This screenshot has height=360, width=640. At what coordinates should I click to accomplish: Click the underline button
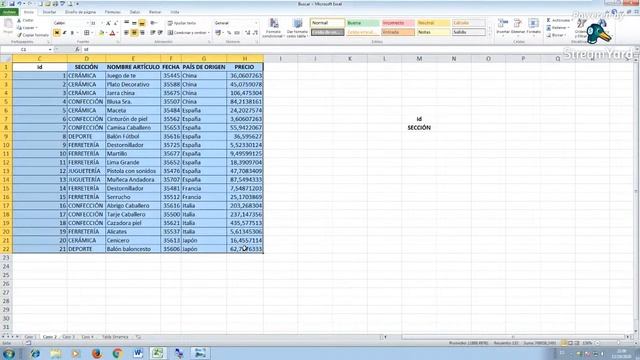(x=72, y=33)
